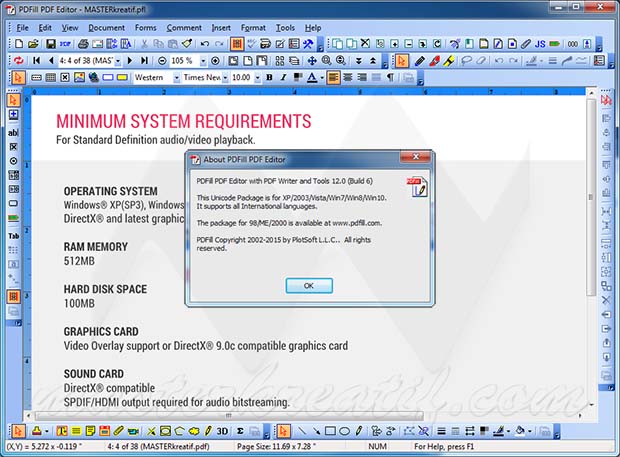Jump to the last page
Image resolution: width=620 pixels, height=457 pixels.
coord(144,60)
